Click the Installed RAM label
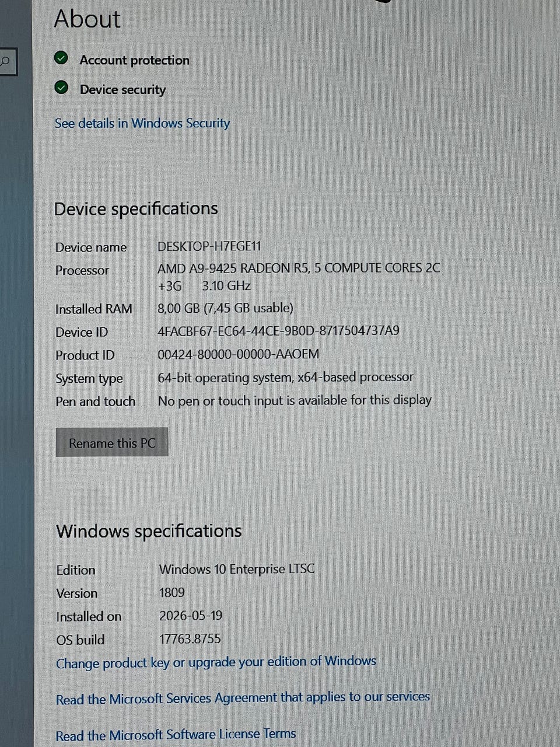This screenshot has height=747, width=560. pyautogui.click(x=94, y=309)
